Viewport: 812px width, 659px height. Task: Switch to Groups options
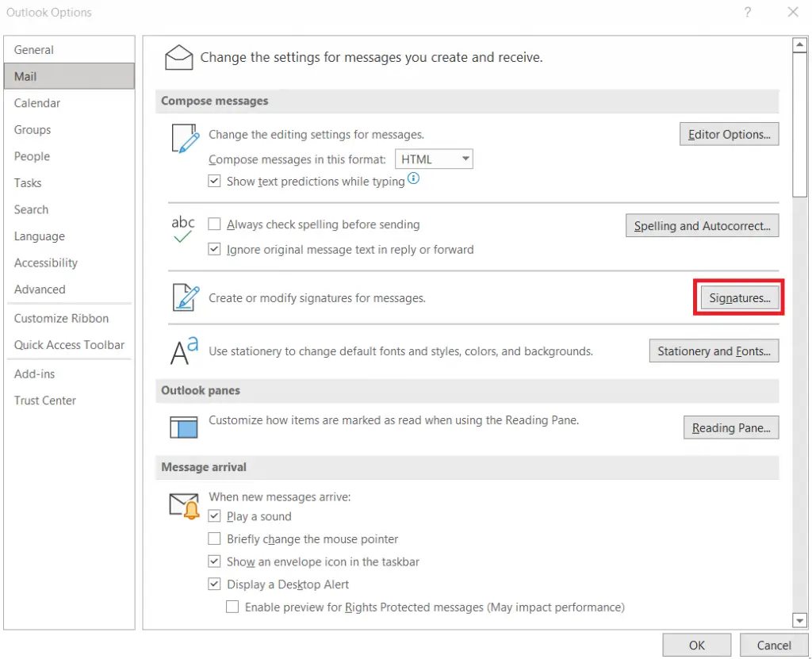click(70, 129)
